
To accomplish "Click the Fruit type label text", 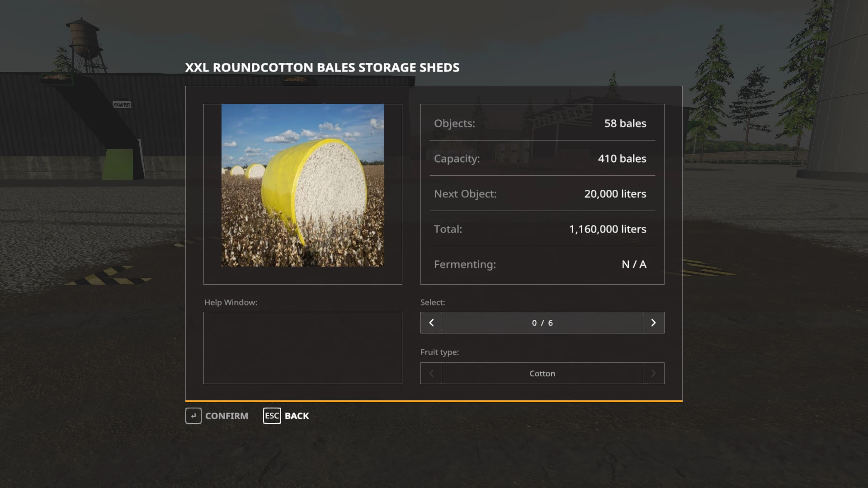I will [439, 352].
